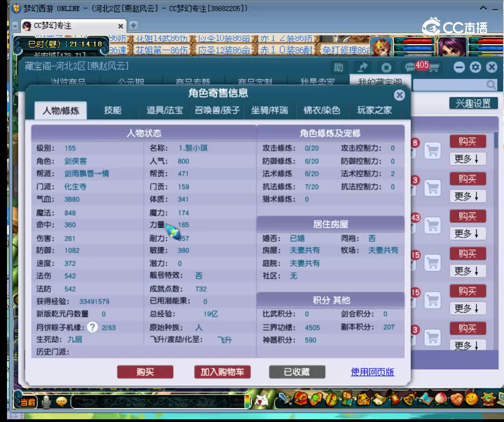504x422 pixels.
Task: Click the 获得经验 value 33491579
Action: (x=94, y=302)
